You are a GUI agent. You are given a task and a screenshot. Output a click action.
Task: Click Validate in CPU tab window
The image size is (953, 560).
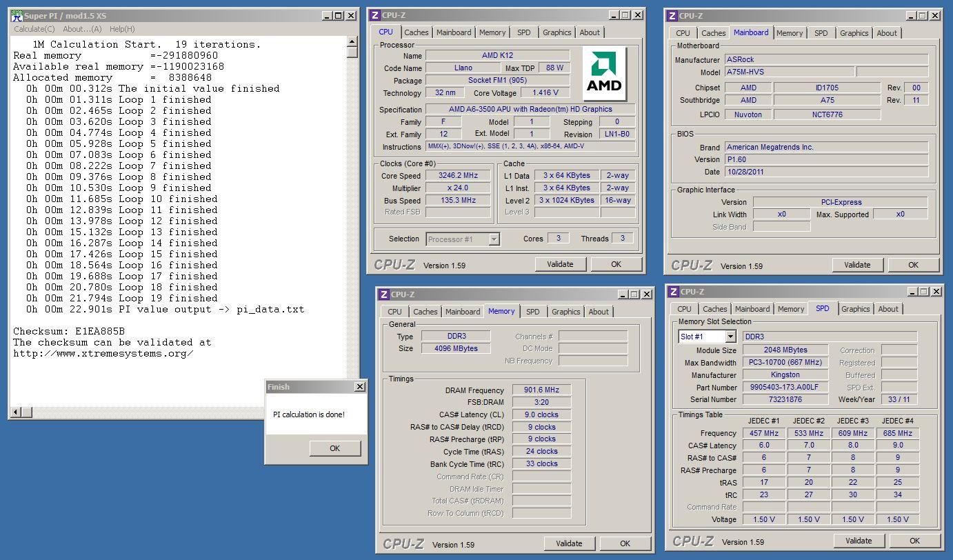[x=560, y=264]
